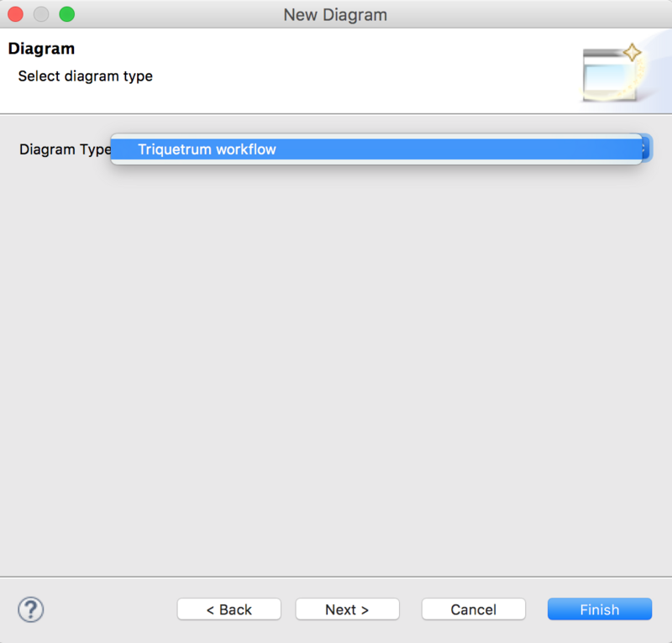Click the sparkle star on wizard icon

click(631, 54)
